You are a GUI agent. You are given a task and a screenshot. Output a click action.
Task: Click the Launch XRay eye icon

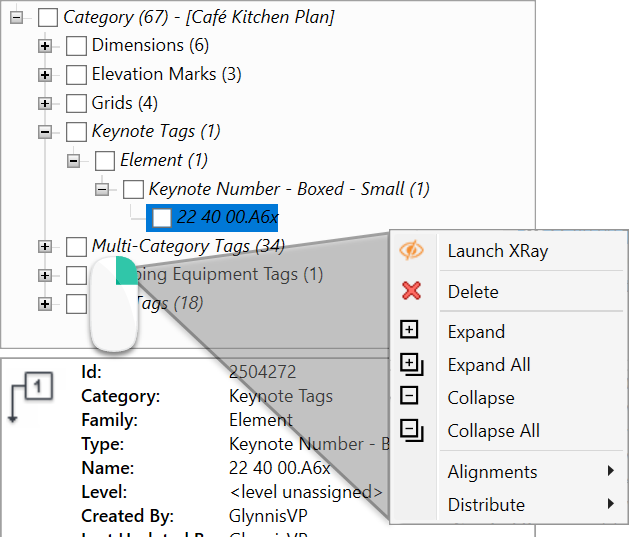click(x=411, y=250)
